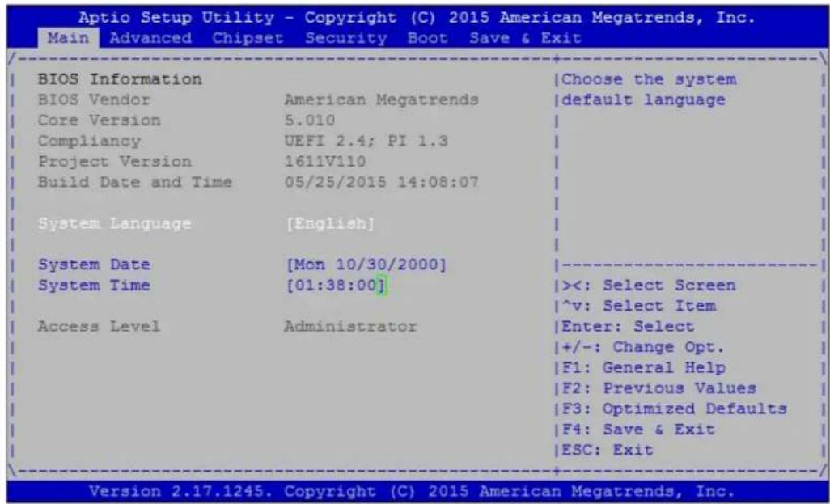Viewport: 830px width, 504px height.
Task: Open the Security tab
Action: [x=346, y=38]
